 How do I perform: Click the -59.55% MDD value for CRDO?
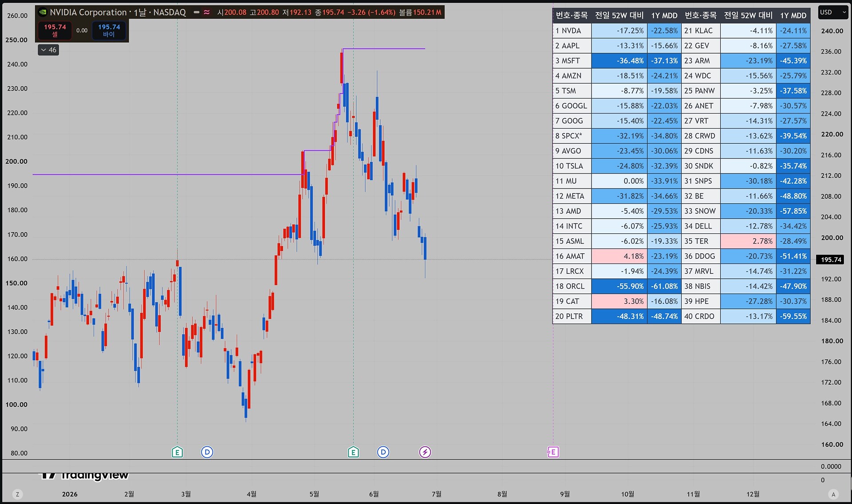(793, 316)
